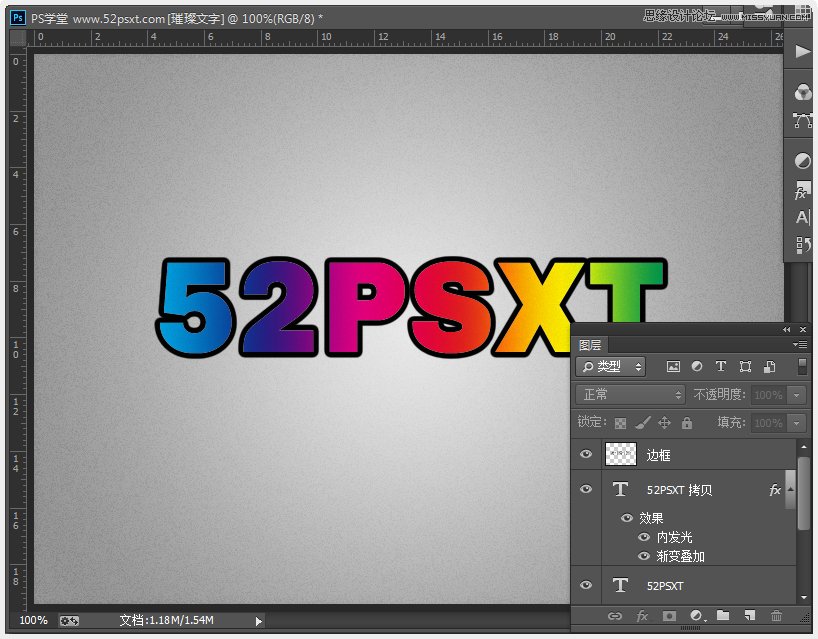Link layers with chain icon

(615, 617)
